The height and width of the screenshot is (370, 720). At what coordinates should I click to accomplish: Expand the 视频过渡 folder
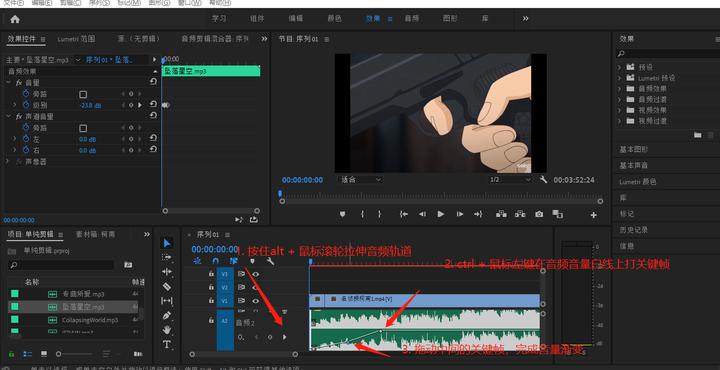619,121
